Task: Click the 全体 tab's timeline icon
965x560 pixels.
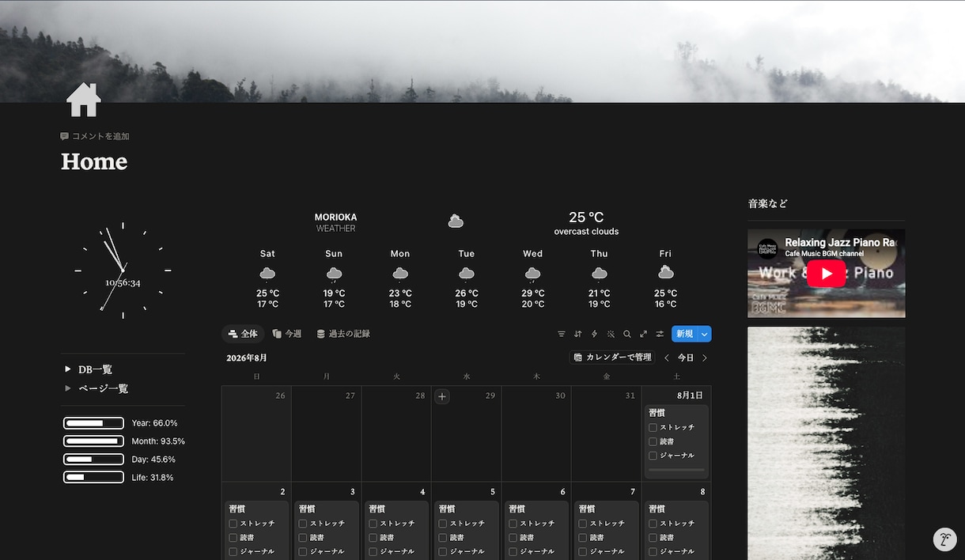Action: pyautogui.click(x=233, y=334)
